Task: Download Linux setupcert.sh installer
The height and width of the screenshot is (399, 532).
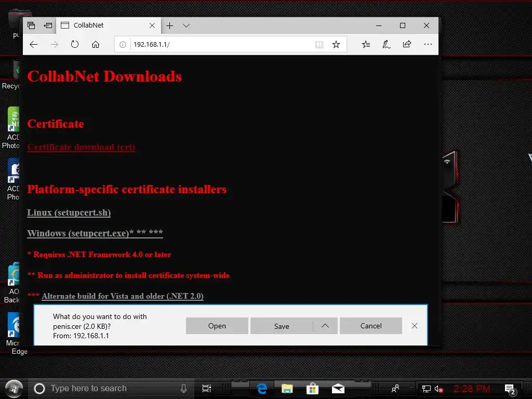Action: tap(69, 212)
